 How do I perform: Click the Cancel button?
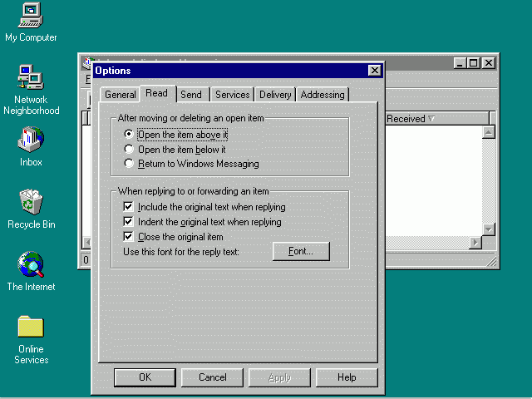213,377
